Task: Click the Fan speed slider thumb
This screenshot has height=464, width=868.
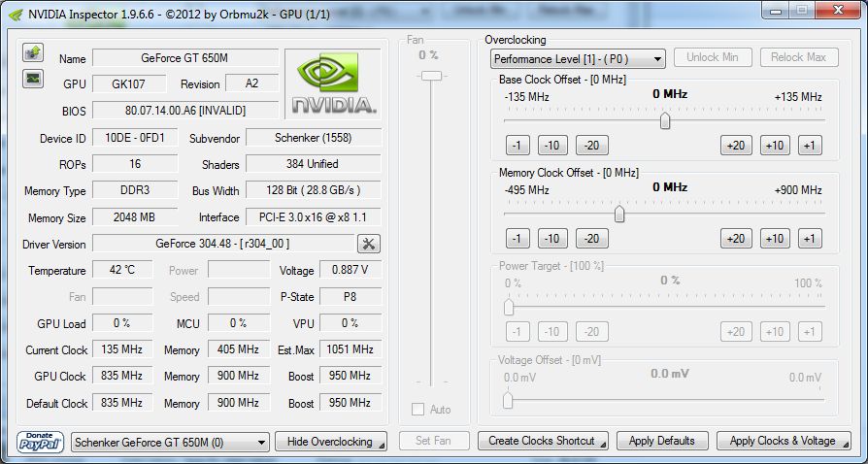Action: point(431,76)
